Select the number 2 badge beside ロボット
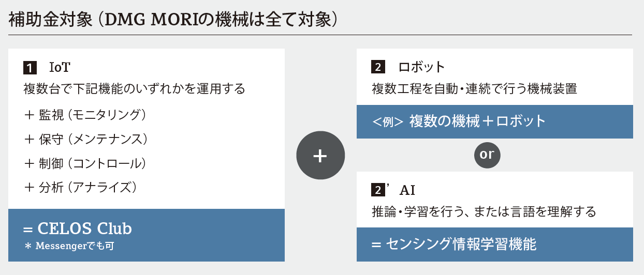This screenshot has width=644, height=275. tap(377, 67)
